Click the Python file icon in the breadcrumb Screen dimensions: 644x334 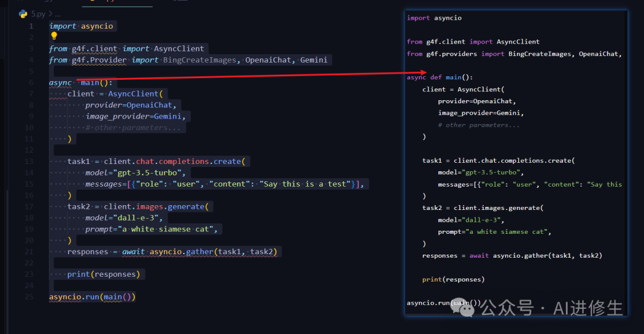(x=23, y=14)
